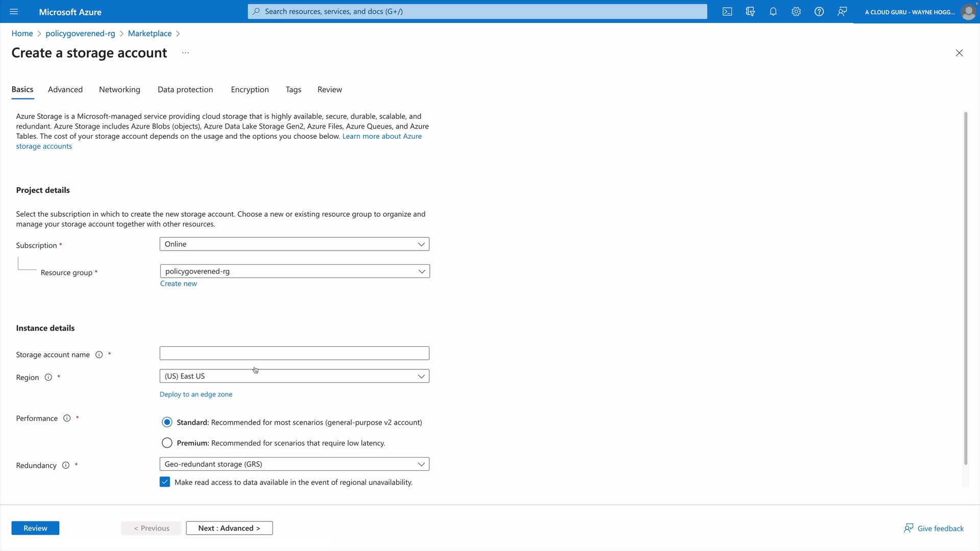Open the Help question mark icon

(x=819, y=11)
